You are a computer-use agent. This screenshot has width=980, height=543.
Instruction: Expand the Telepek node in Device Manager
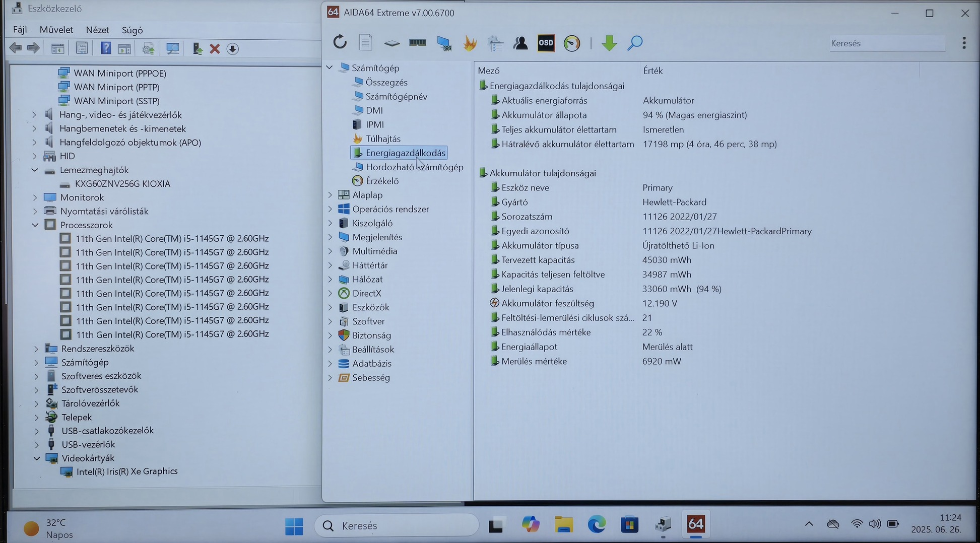click(x=36, y=417)
